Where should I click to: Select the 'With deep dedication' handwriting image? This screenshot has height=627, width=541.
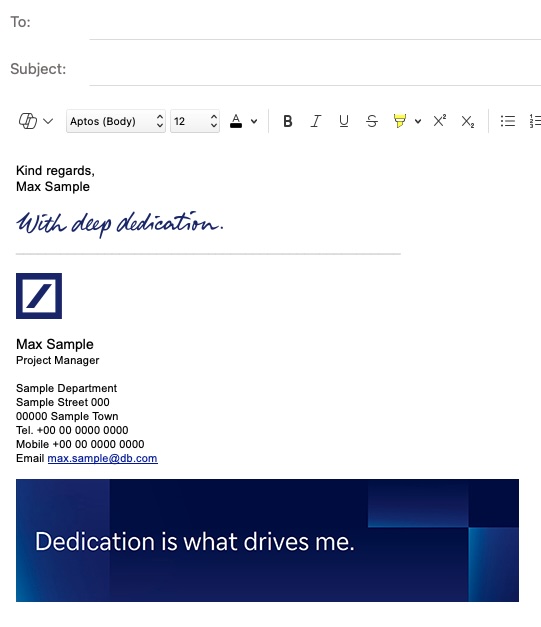[x=120, y=224]
